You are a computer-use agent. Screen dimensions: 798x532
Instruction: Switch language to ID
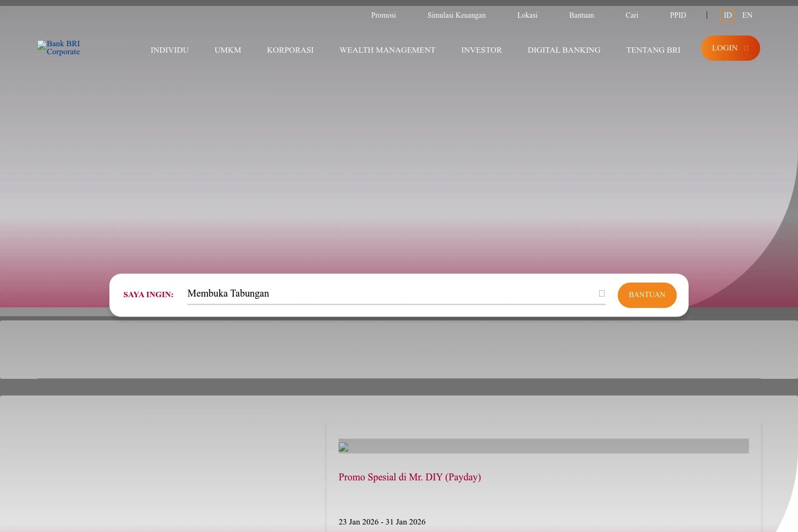click(727, 15)
